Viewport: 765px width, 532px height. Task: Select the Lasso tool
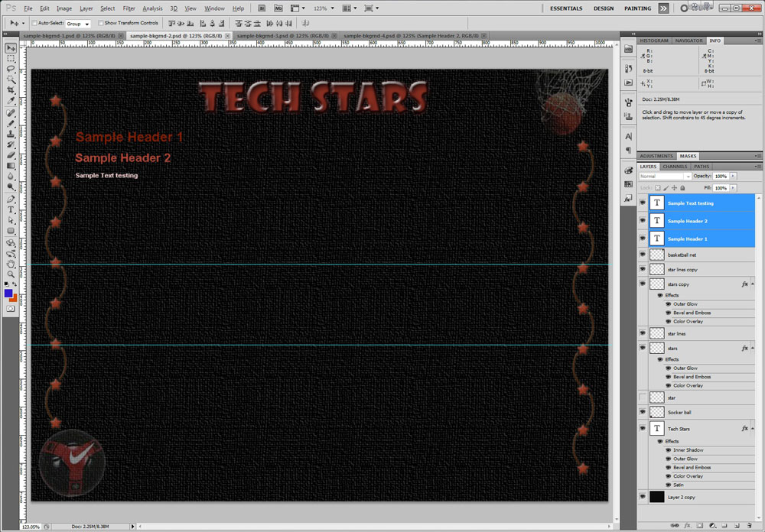click(x=11, y=69)
